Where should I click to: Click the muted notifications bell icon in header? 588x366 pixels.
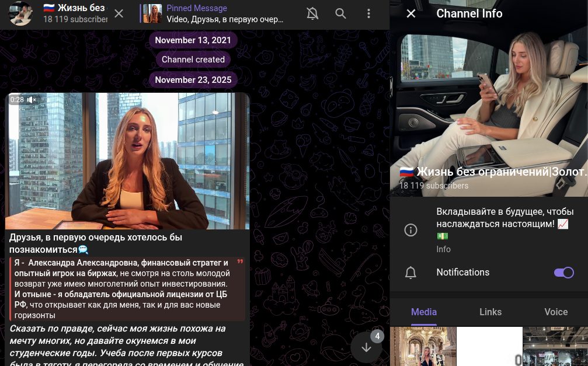click(313, 13)
